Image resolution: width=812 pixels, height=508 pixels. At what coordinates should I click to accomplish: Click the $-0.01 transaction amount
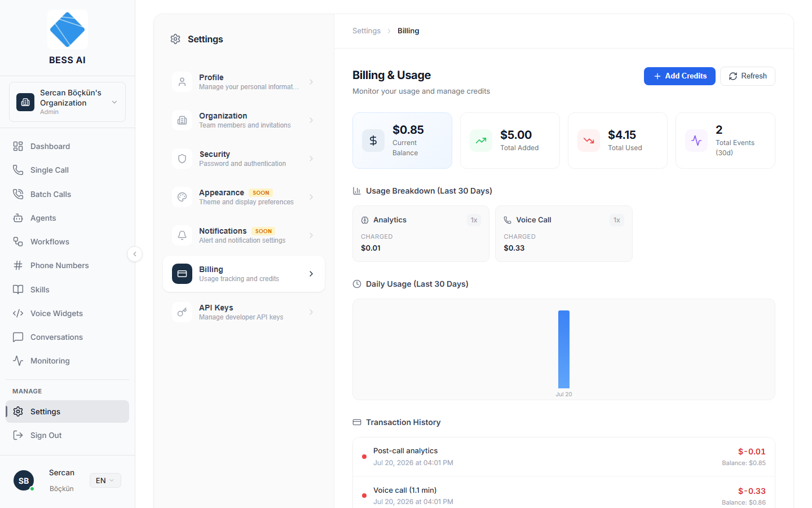(752, 452)
